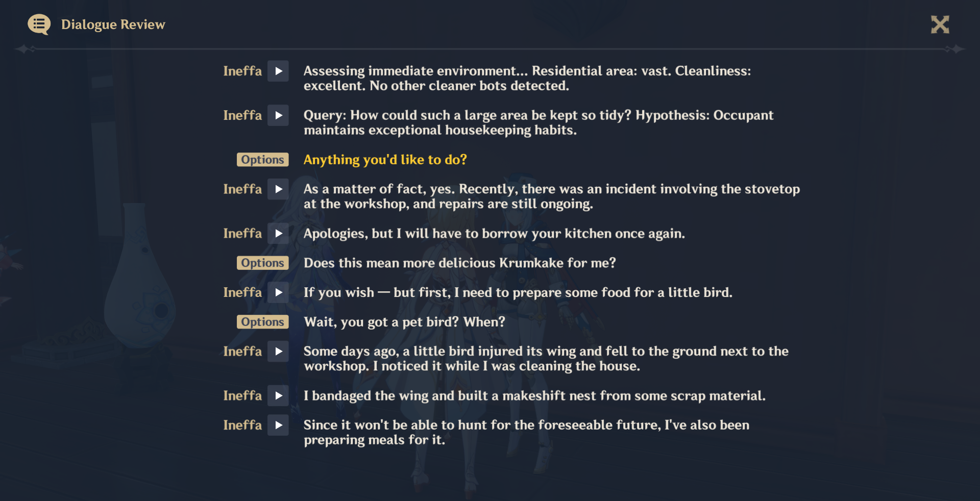Click the Ineffa name on the first dialogue line
The height and width of the screenshot is (501, 980).
click(x=242, y=71)
